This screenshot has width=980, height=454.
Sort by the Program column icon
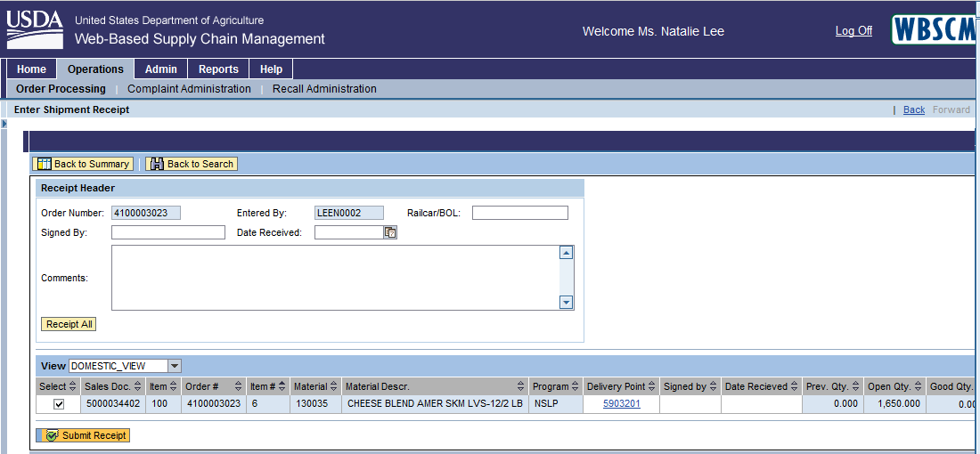click(575, 387)
